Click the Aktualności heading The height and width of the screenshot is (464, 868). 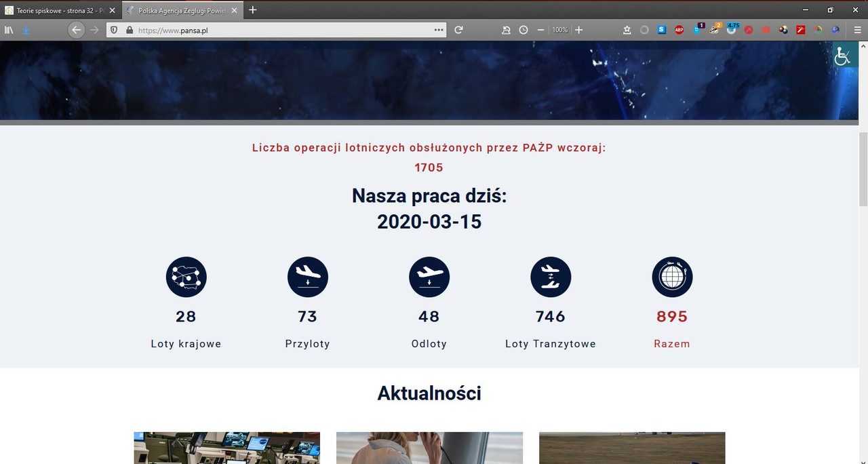[429, 393]
